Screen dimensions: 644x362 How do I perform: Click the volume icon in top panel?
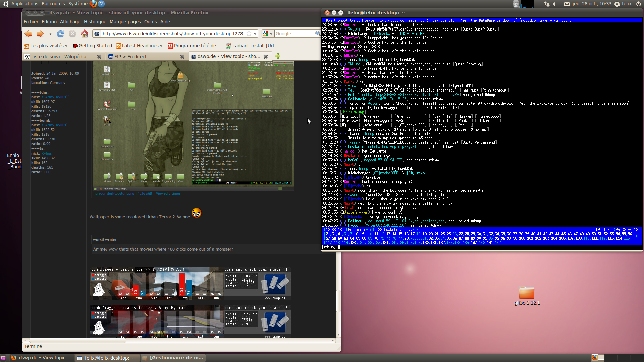pyautogui.click(x=554, y=4)
